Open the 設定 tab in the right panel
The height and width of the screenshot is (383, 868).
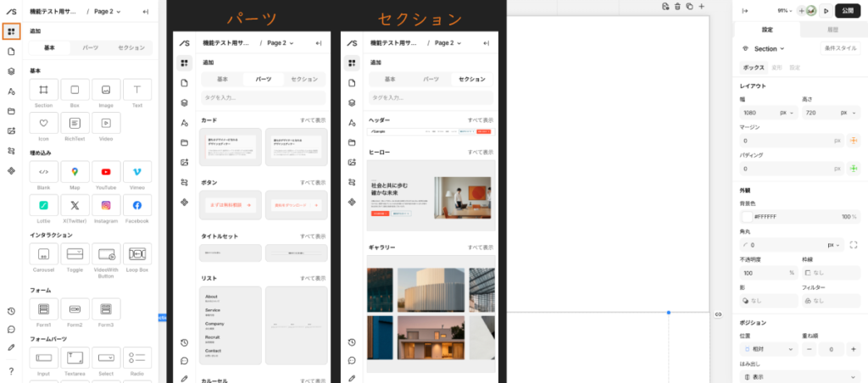click(x=766, y=30)
